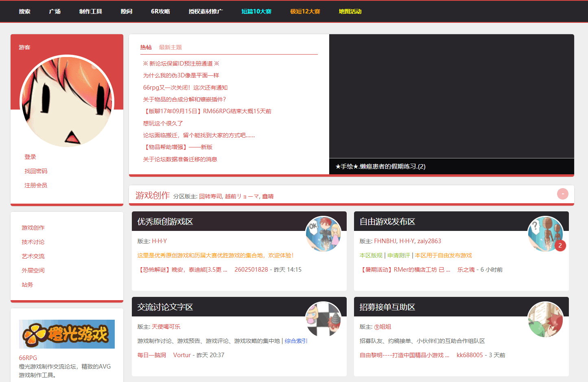Open the 短篇10大赛 navigation link

(256, 11)
